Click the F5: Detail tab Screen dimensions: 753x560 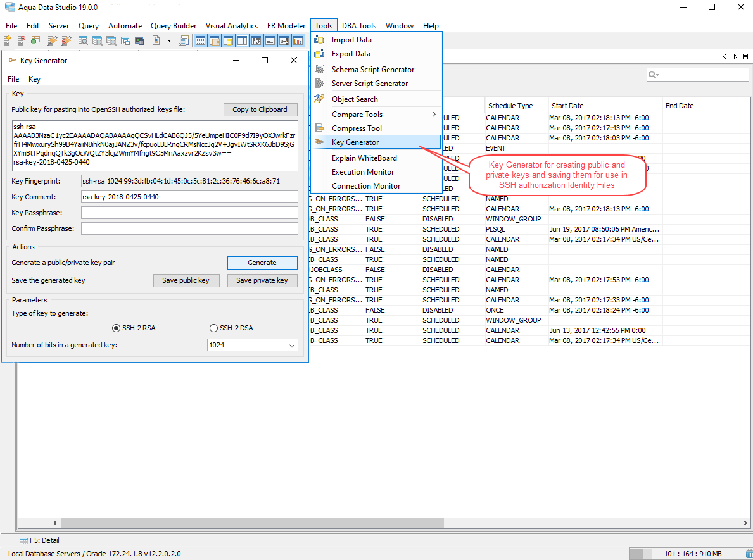tap(39, 540)
